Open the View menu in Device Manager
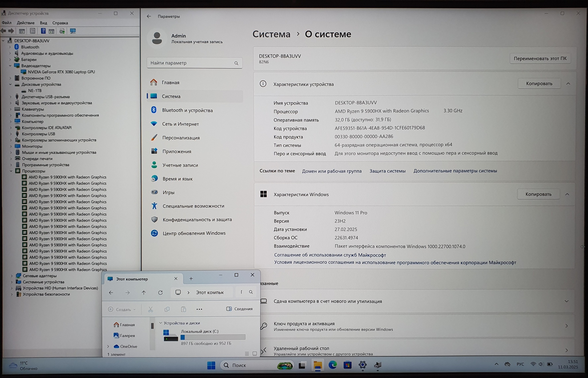The width and height of the screenshot is (588, 378). (x=43, y=23)
